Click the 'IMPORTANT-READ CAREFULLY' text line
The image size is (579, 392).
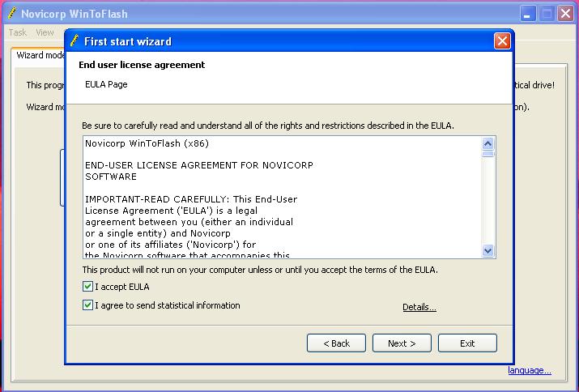coord(191,199)
